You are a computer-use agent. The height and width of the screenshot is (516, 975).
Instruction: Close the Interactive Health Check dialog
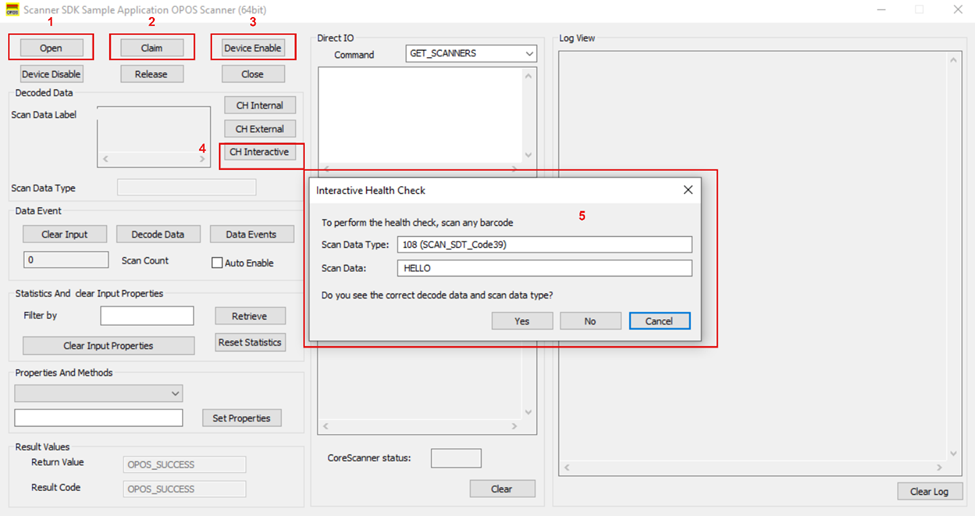tap(688, 190)
